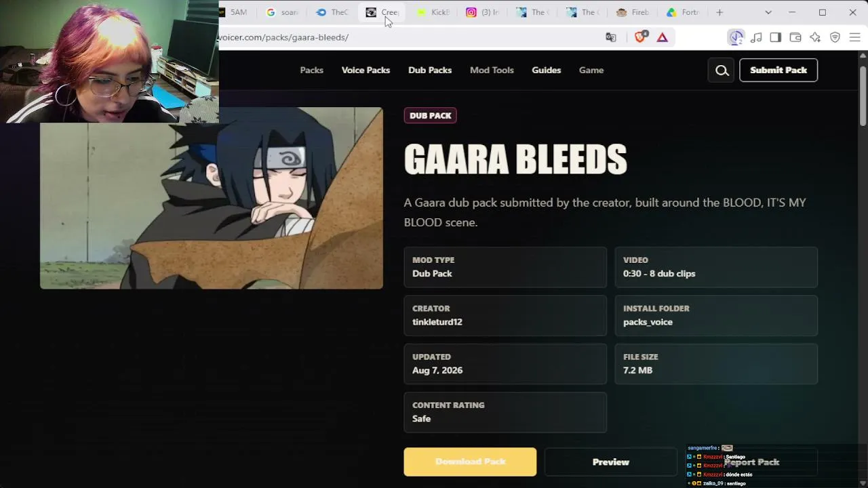Click the Submit Pack button
The width and height of the screenshot is (868, 488).
(778, 70)
